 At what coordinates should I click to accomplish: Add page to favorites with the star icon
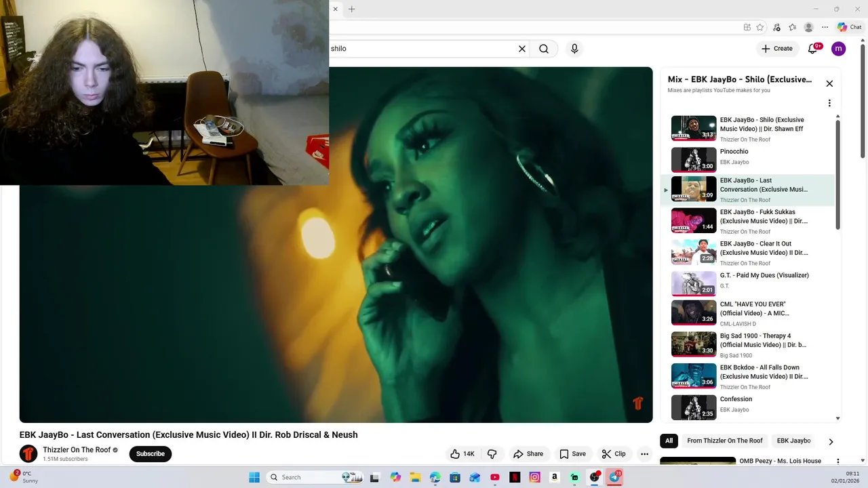(x=760, y=27)
